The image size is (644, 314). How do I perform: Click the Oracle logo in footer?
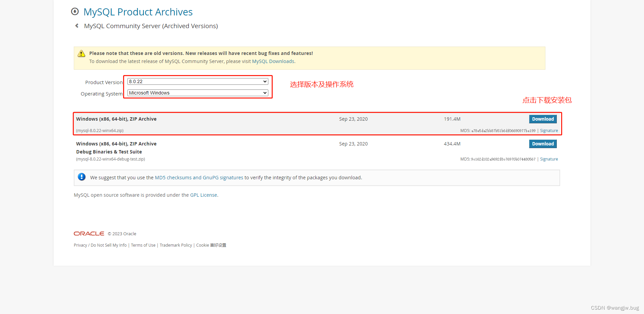point(89,234)
